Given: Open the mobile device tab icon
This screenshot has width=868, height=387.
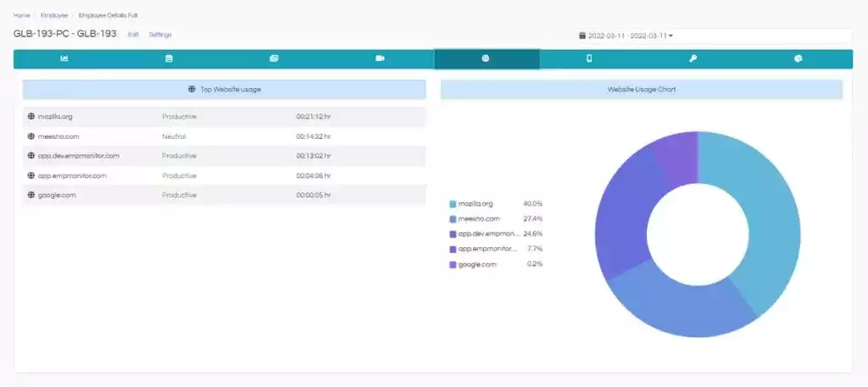Looking at the screenshot, I should (589, 58).
